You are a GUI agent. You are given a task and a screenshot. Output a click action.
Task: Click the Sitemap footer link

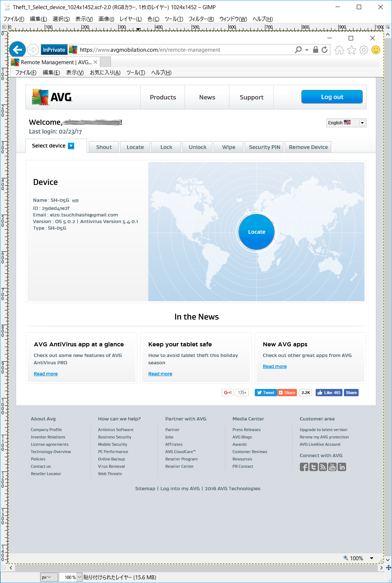(145, 488)
